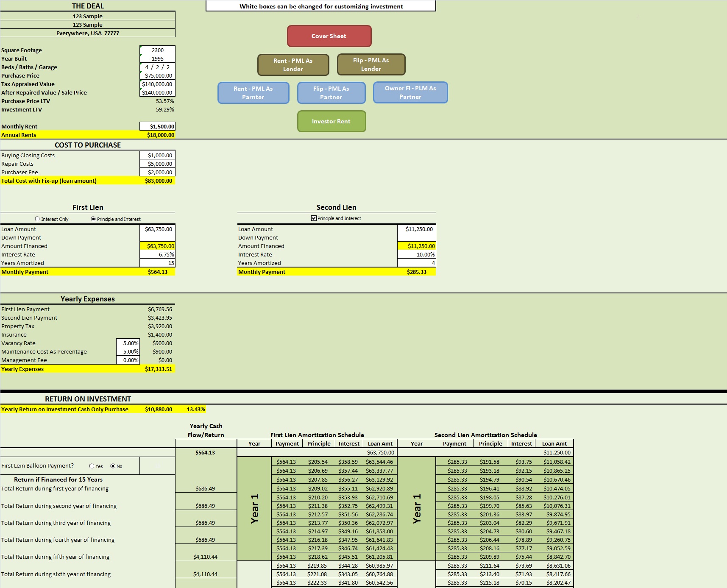This screenshot has width=727, height=588.
Task: Open the Flip - PML As Lender sheet
Action: (x=370, y=64)
